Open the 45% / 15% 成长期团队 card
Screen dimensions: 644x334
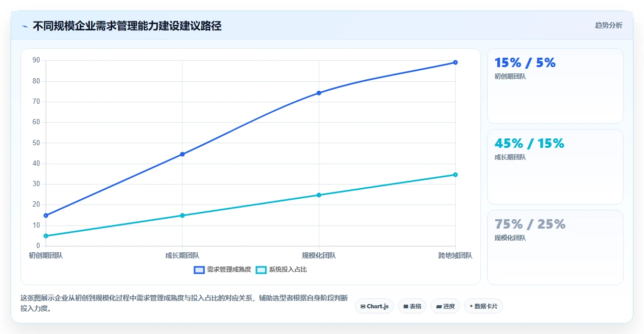pyautogui.click(x=555, y=167)
